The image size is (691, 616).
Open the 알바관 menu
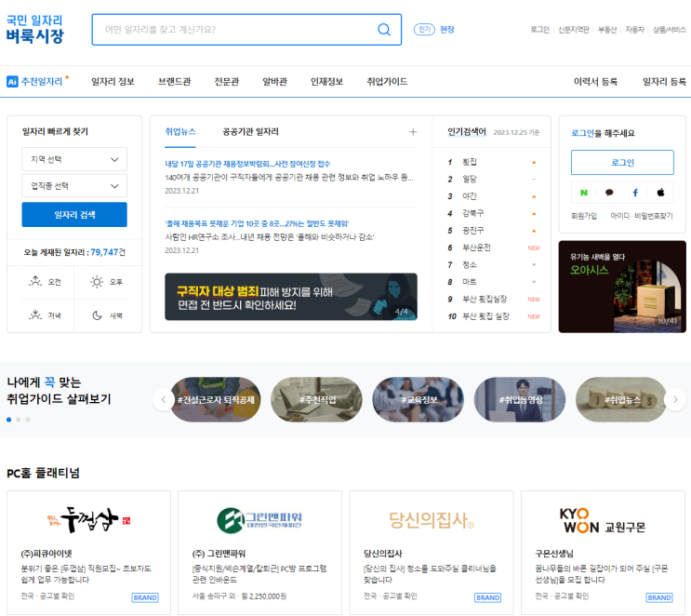click(x=274, y=82)
